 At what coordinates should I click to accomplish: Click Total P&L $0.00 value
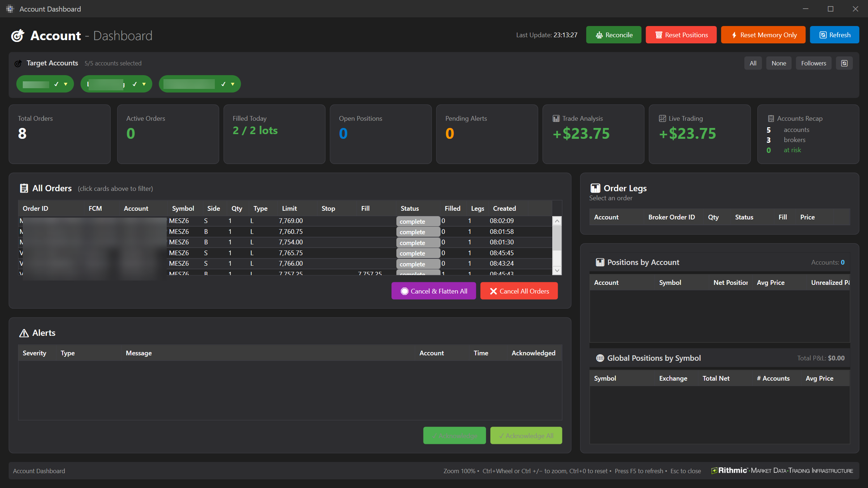pyautogui.click(x=836, y=358)
